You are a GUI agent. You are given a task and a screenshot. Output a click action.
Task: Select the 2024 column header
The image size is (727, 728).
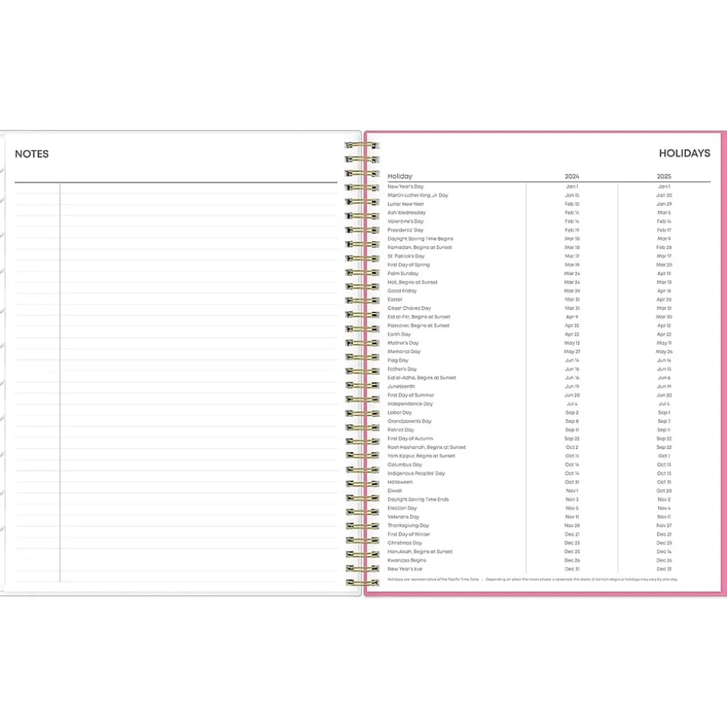572,176
